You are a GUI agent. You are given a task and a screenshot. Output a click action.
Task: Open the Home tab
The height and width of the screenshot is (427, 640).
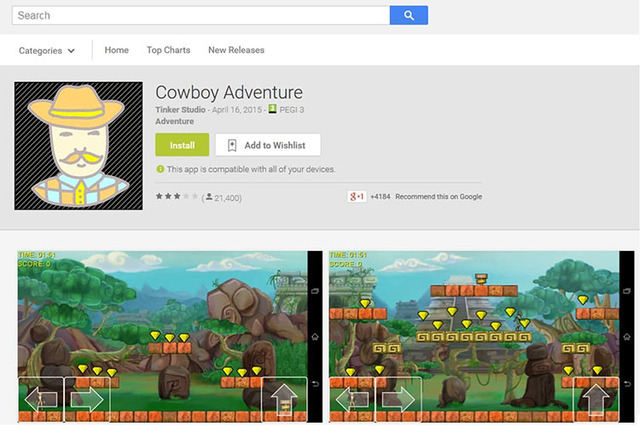tap(116, 50)
